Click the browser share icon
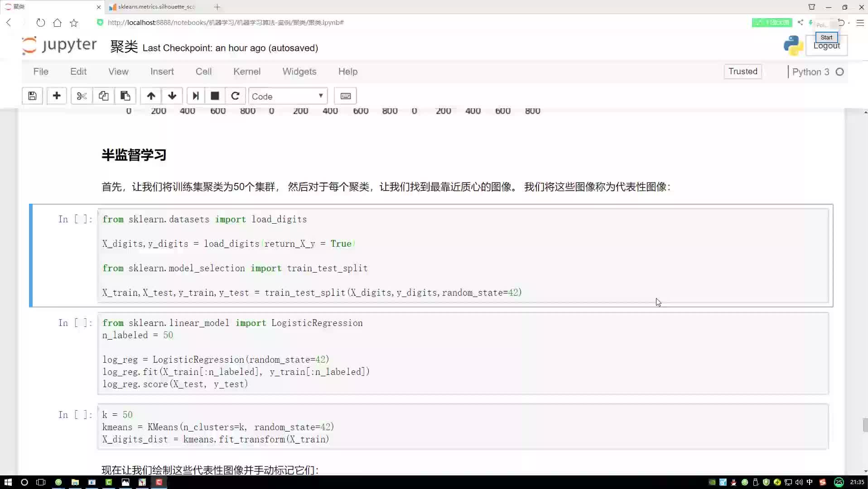The height and width of the screenshot is (489, 868). [x=800, y=22]
